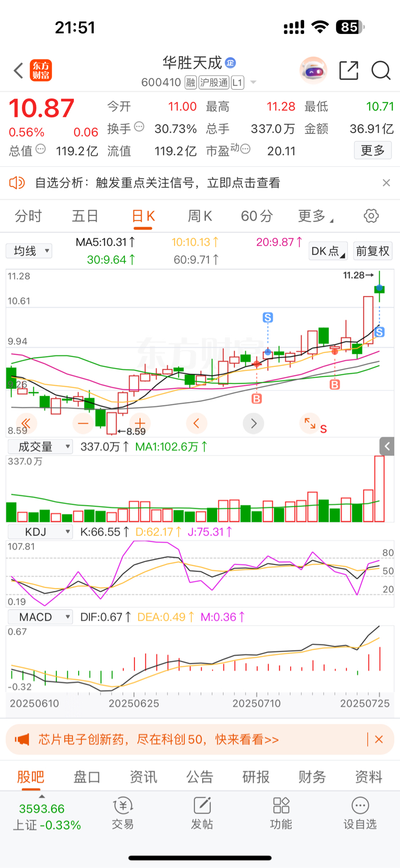Tap the MA5:10.31 moving average label
400x868 pixels.
click(x=106, y=242)
